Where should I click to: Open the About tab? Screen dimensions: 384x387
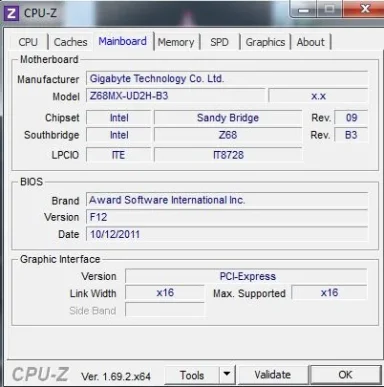pyautogui.click(x=310, y=42)
